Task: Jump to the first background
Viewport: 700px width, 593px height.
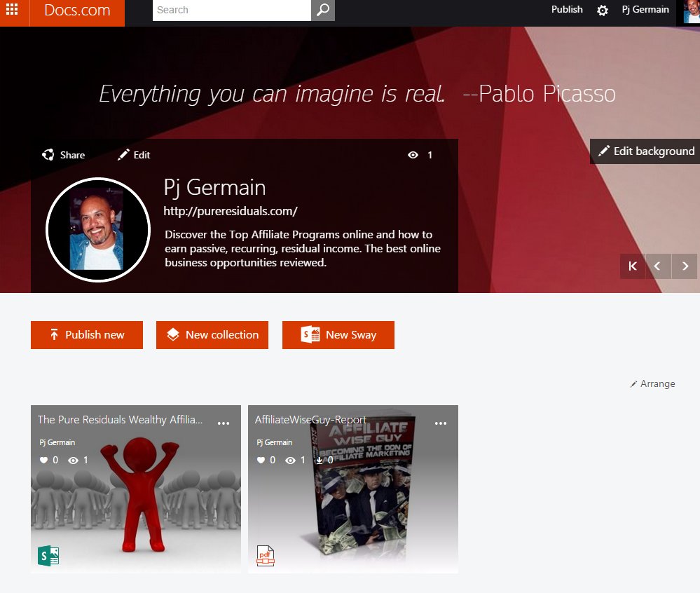Action: coord(633,266)
